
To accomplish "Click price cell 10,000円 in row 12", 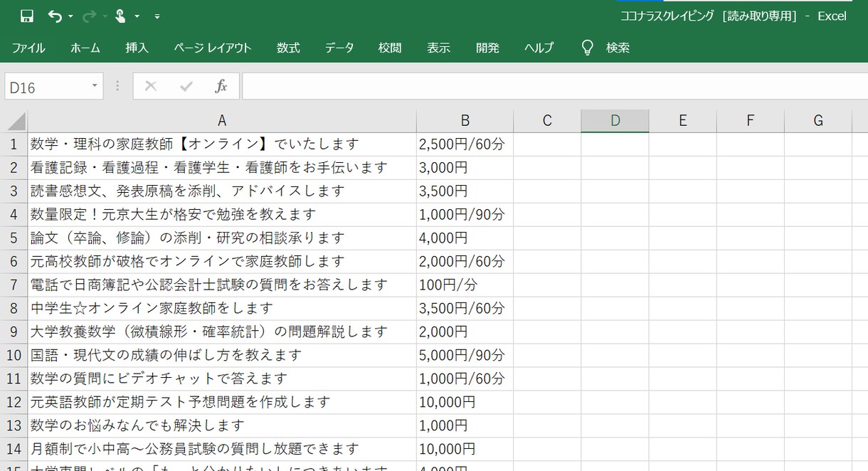I will (465, 403).
